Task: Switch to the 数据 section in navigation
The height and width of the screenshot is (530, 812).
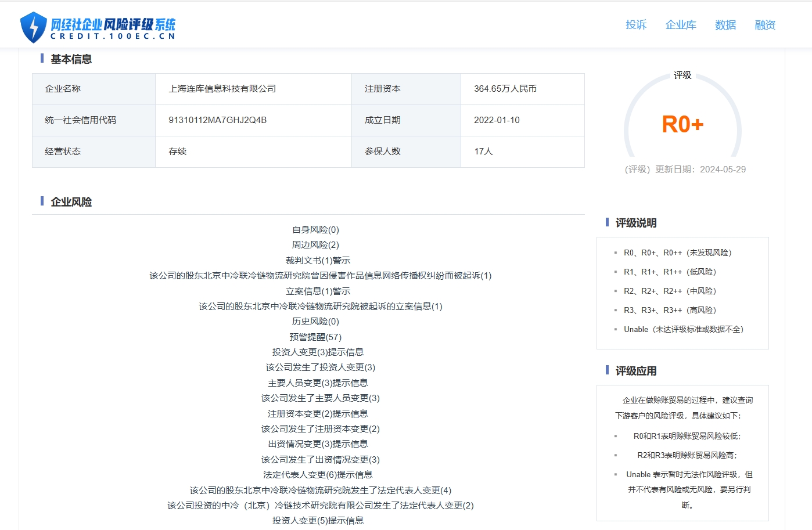Action: 725,25
